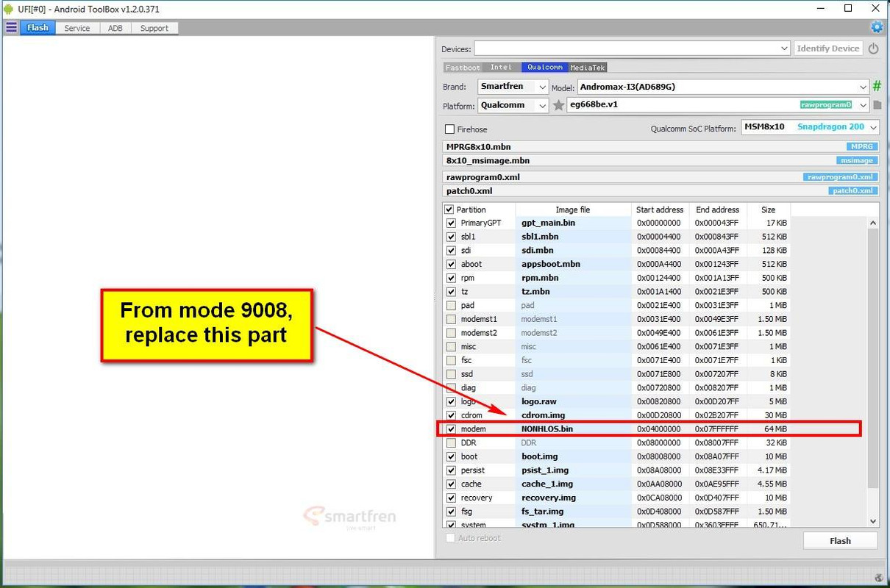Click the msimage tag button

(856, 161)
